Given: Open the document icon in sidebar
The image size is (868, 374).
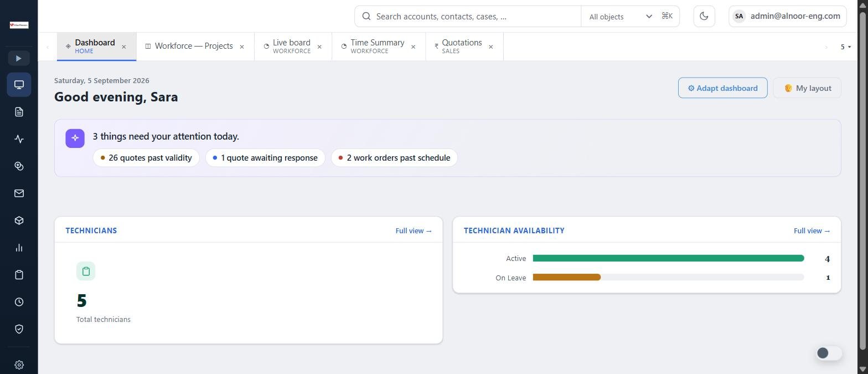Looking at the screenshot, I should pyautogui.click(x=19, y=112).
